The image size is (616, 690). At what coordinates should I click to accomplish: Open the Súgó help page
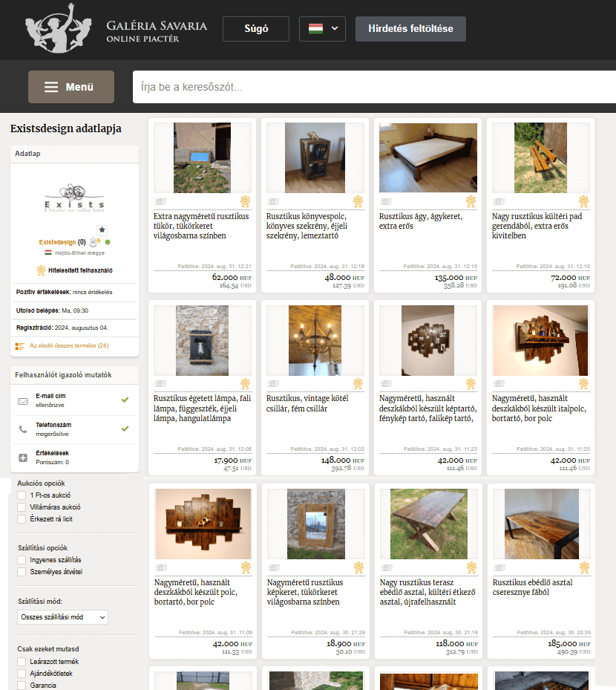tap(255, 29)
